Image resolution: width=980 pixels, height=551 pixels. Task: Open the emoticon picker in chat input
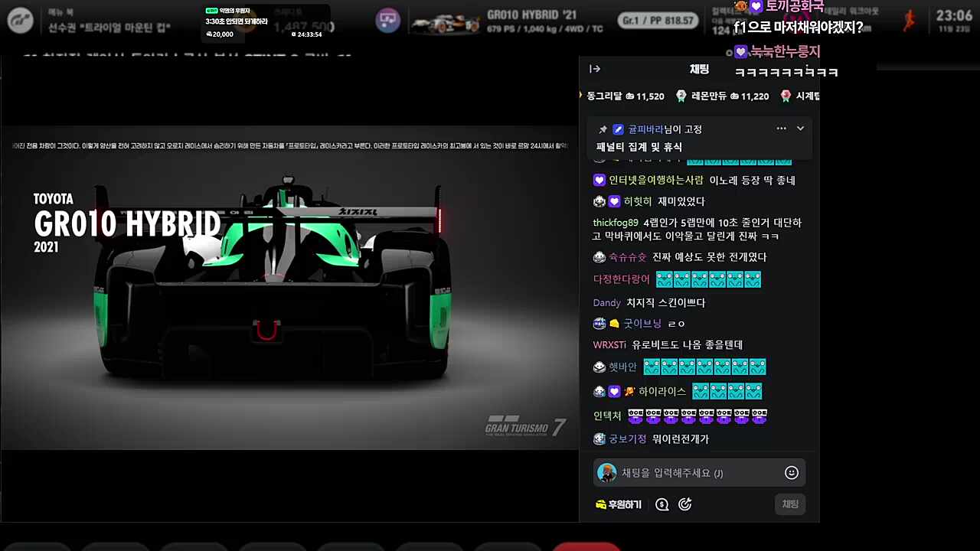tap(791, 473)
